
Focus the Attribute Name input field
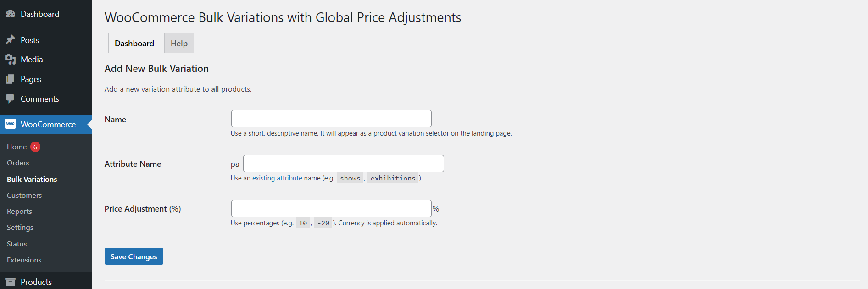344,164
